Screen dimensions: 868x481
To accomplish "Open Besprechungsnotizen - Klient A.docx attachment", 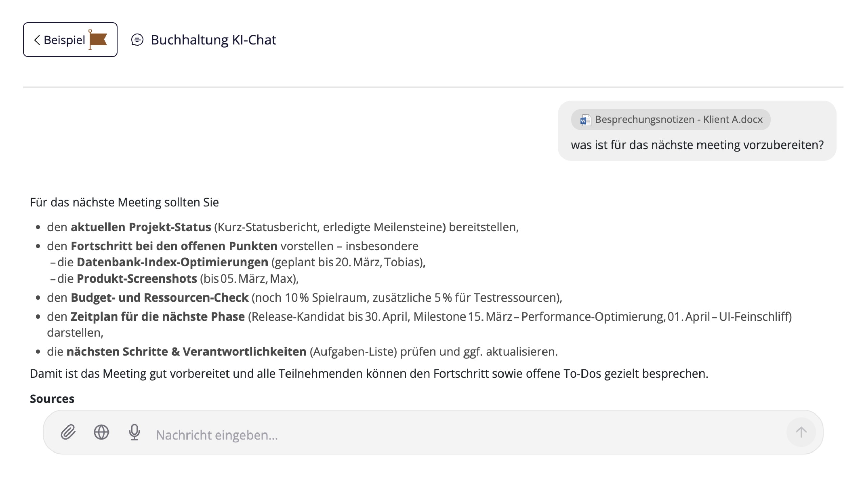I will click(678, 120).
